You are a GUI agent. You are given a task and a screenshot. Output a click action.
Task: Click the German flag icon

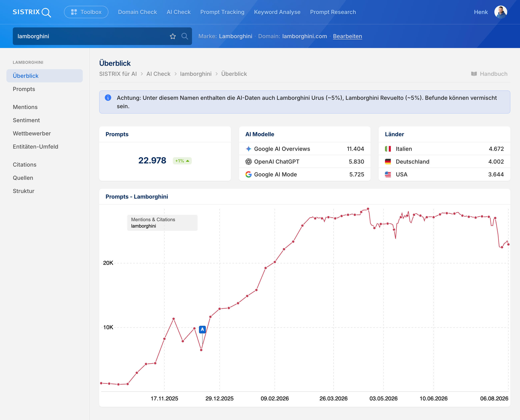[388, 162]
